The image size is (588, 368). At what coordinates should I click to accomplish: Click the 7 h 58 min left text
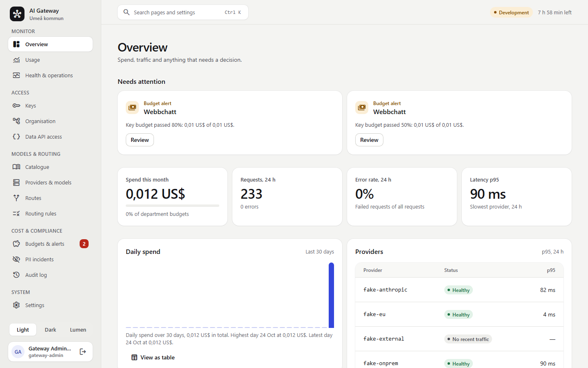click(555, 13)
